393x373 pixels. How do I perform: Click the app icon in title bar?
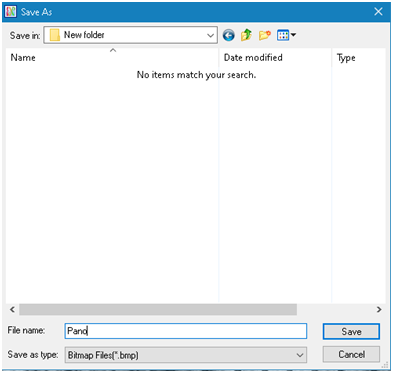click(x=11, y=12)
